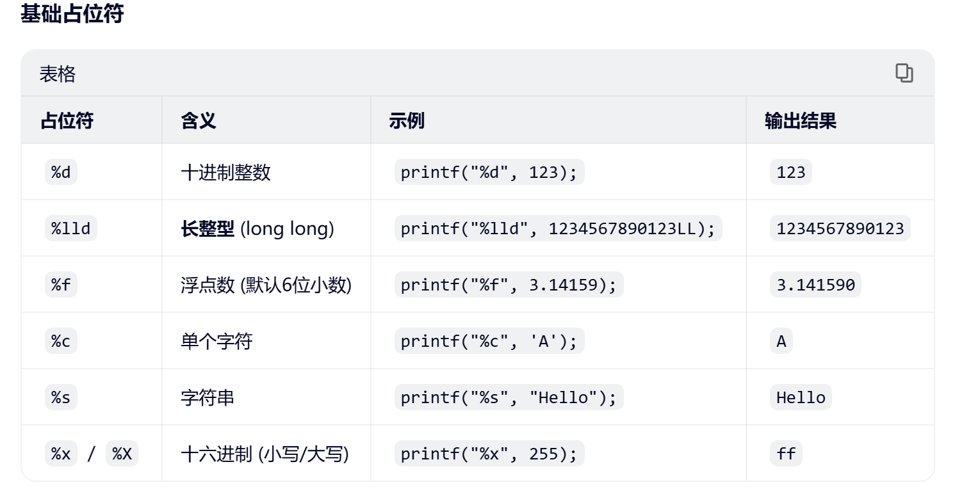The height and width of the screenshot is (494, 980).
Task: Click the 3.141590 output result
Action: [815, 285]
